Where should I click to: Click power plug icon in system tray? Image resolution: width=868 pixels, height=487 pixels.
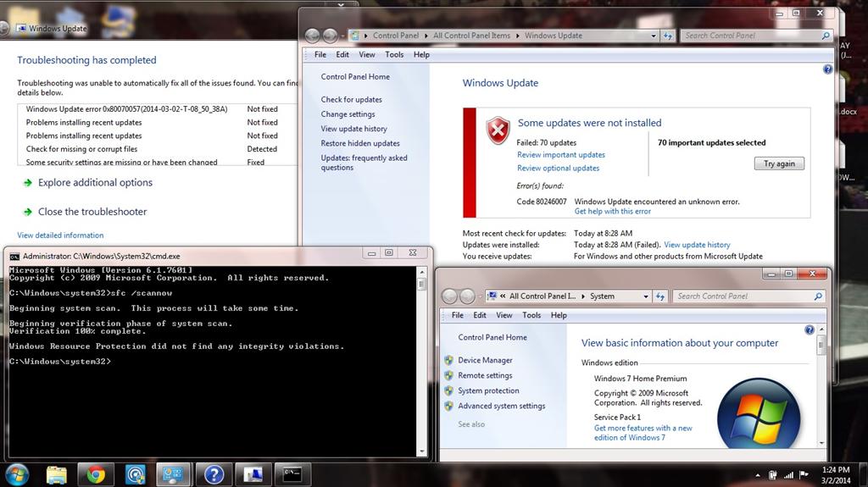pos(773,475)
